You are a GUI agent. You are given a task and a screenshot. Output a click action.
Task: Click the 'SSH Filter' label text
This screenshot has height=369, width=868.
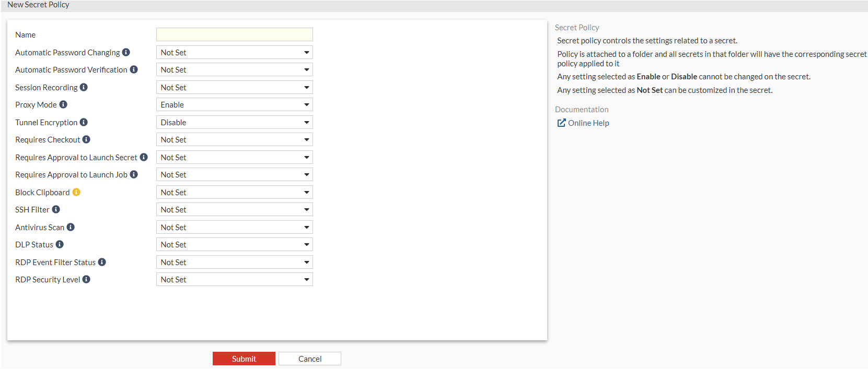[32, 209]
